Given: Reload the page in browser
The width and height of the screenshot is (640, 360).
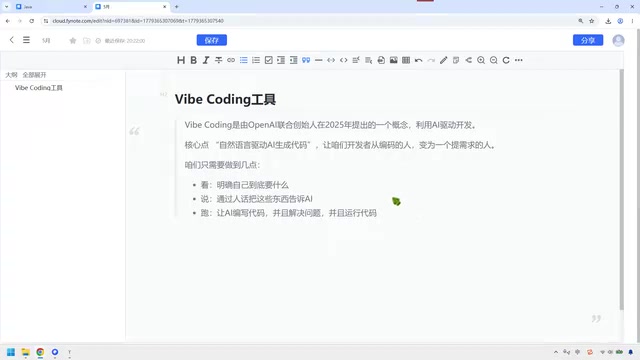Looking at the screenshot, I should point(31,21).
